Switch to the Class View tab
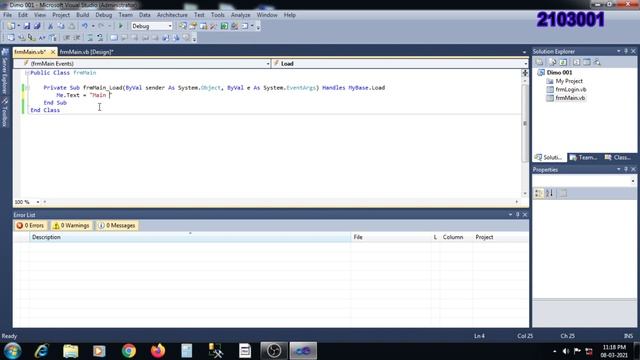The width and height of the screenshot is (640, 360). (618, 158)
